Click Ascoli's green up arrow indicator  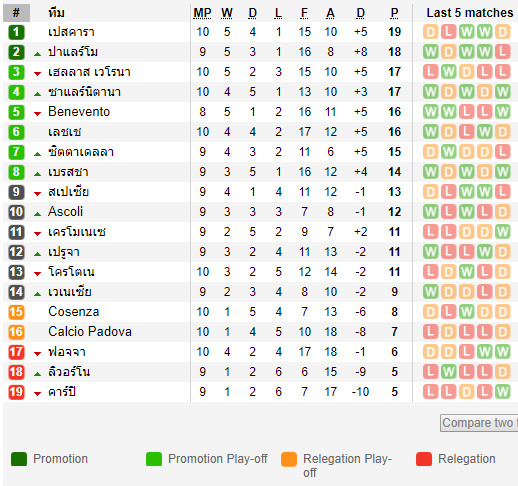pyautogui.click(x=37, y=214)
